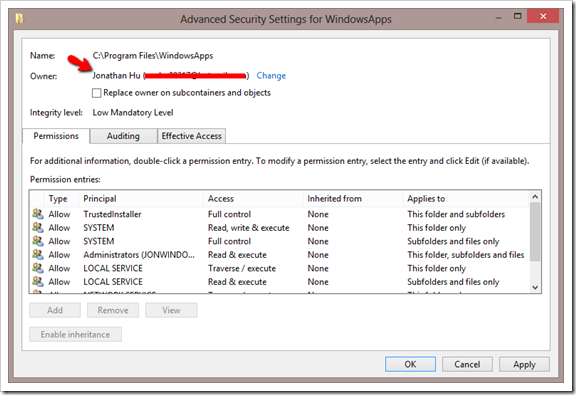Viewport: 576px width, 395px height.
Task: Click the Cancel button
Action: [467, 364]
